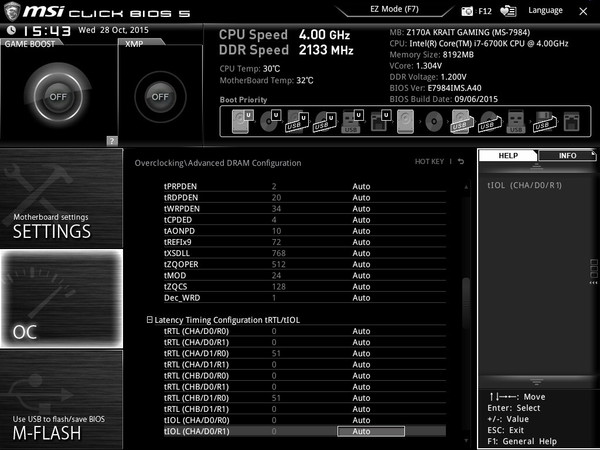Screen dimensions: 600x450
Task: Select the tRTL (CHA/D0/R0) row
Action: (x=305, y=331)
